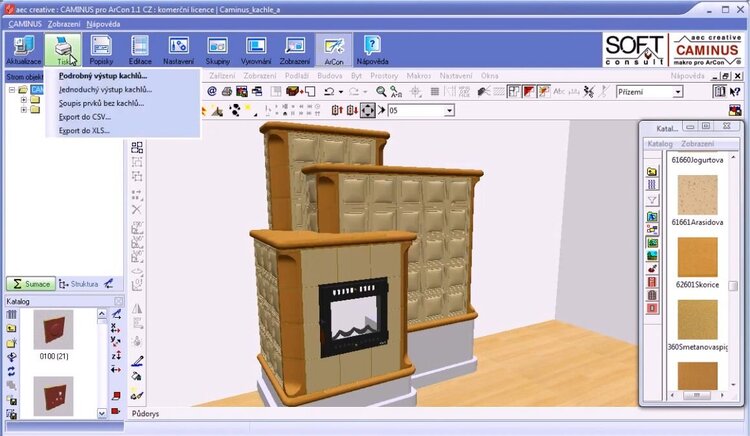This screenshot has height=436, width=750.
Task: Open the Nápověda help icon
Action: (372, 50)
